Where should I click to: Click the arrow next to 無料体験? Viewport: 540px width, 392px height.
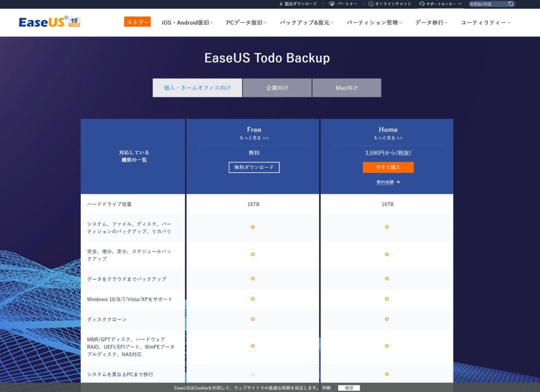pos(398,182)
